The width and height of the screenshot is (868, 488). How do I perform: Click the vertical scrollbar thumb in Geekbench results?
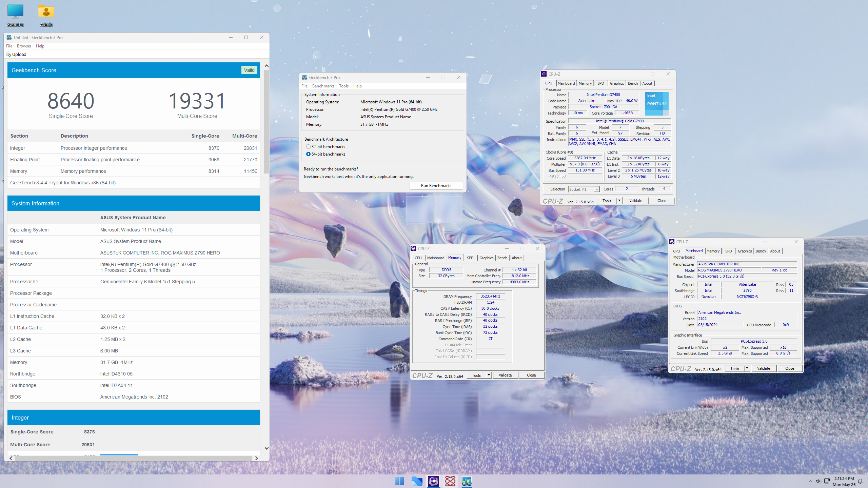point(267,122)
